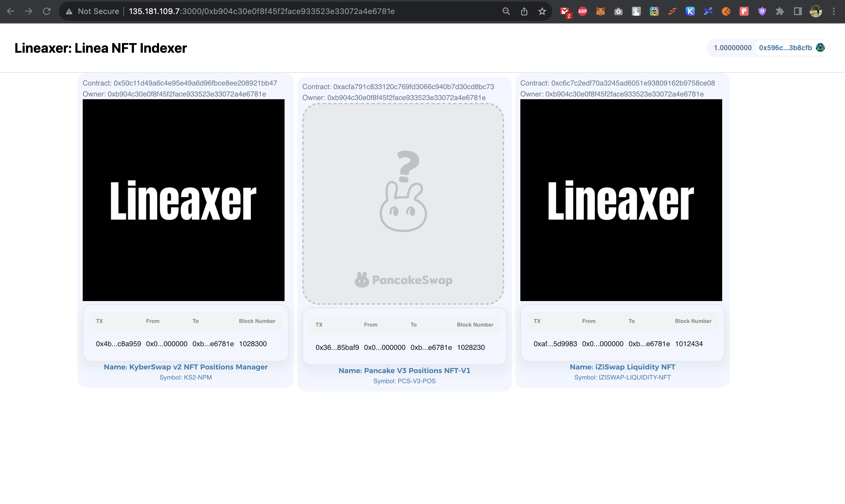The width and height of the screenshot is (845, 504).
Task: Click Block Number header in Pancake table
Action: (475, 325)
